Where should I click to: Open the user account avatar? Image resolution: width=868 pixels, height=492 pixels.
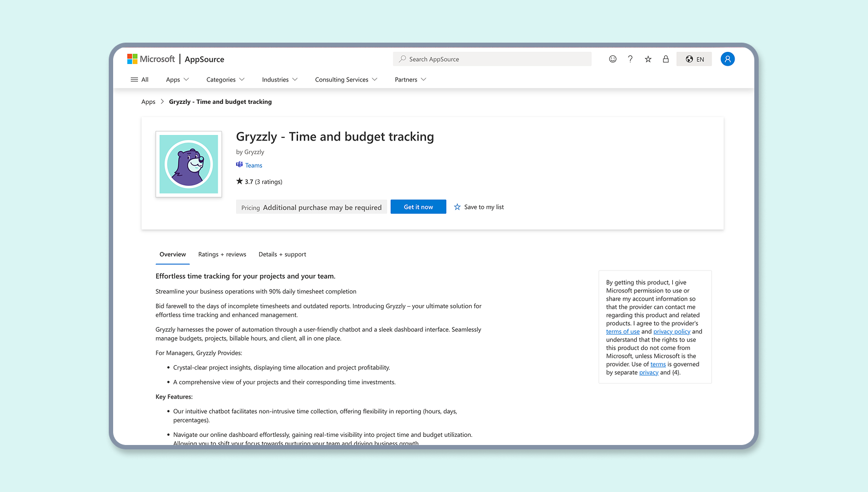coord(728,59)
